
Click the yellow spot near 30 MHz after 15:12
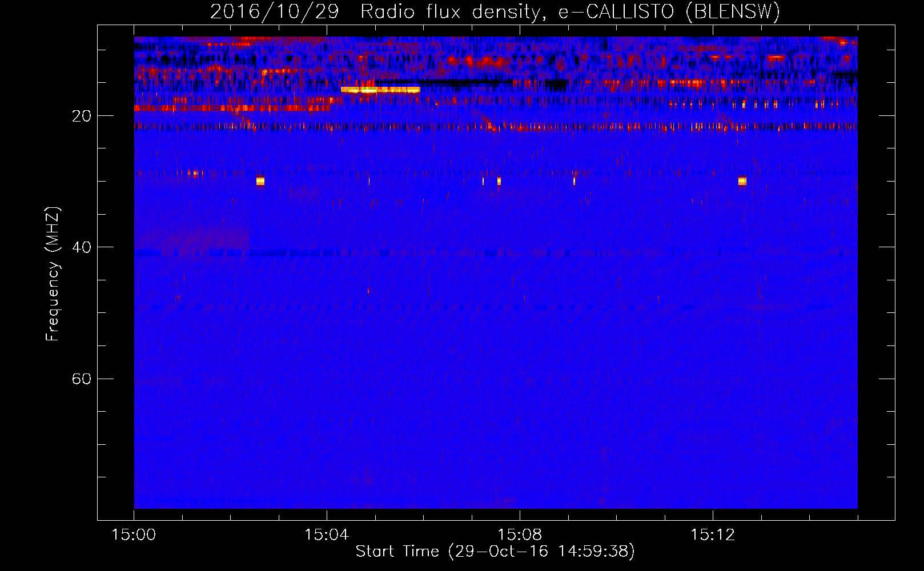pos(742,181)
